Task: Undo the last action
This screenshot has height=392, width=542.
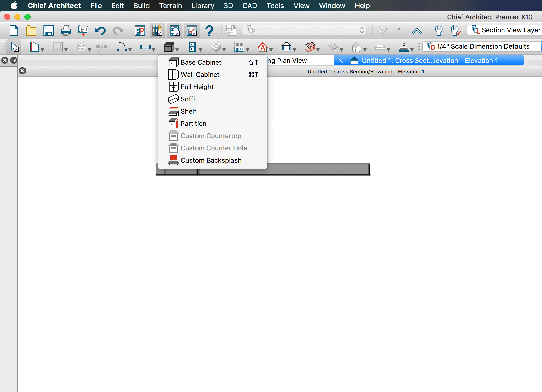Action: click(x=100, y=31)
